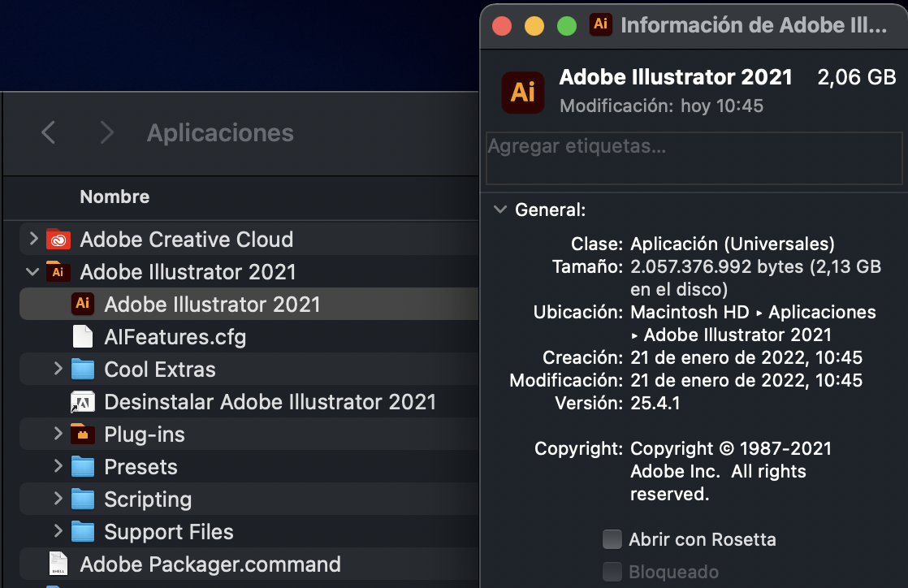Click the Ai icon in the info window titlebar
Viewport: 908px width, 588px height.
point(600,24)
